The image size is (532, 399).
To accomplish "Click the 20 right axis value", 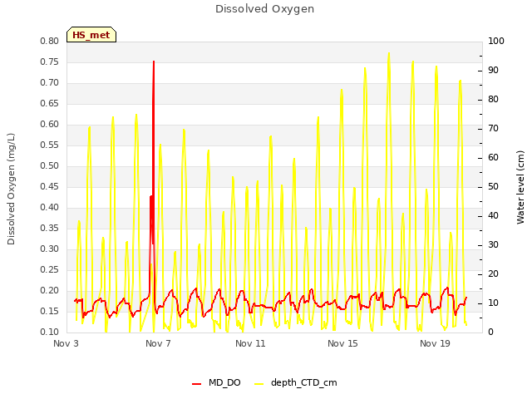I will tap(493, 273).
